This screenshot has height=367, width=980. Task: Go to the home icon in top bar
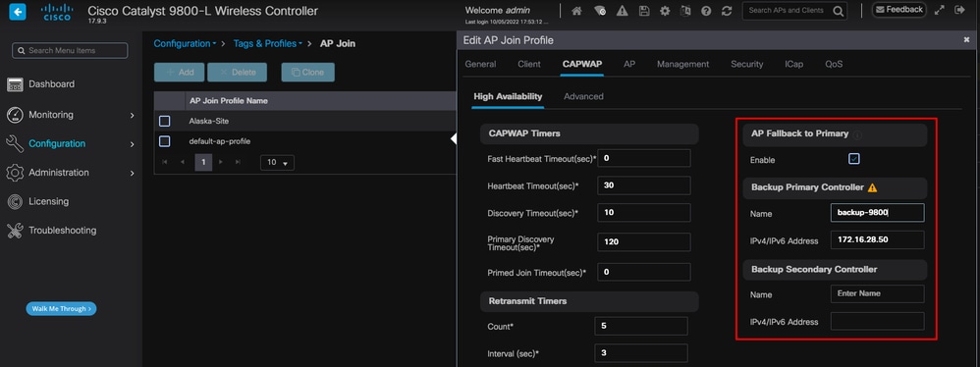click(576, 11)
